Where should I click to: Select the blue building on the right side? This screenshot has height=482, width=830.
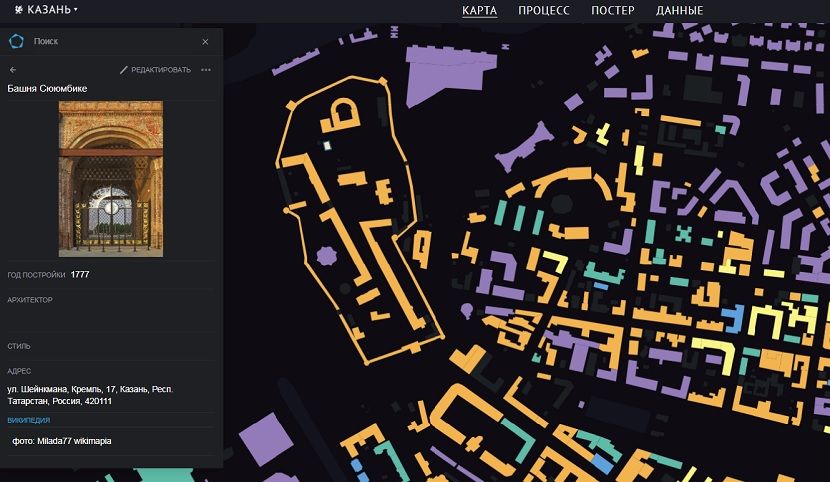click(x=737, y=318)
